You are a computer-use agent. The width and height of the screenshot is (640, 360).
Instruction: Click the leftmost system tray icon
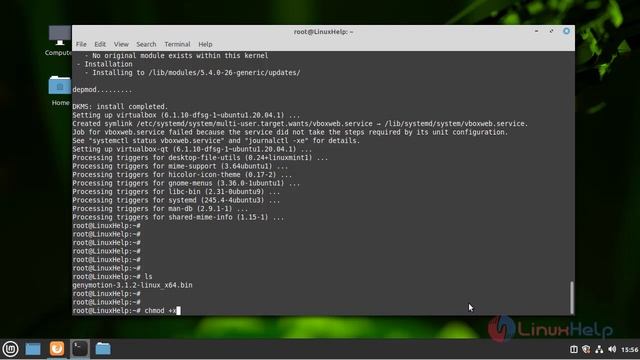point(573,349)
